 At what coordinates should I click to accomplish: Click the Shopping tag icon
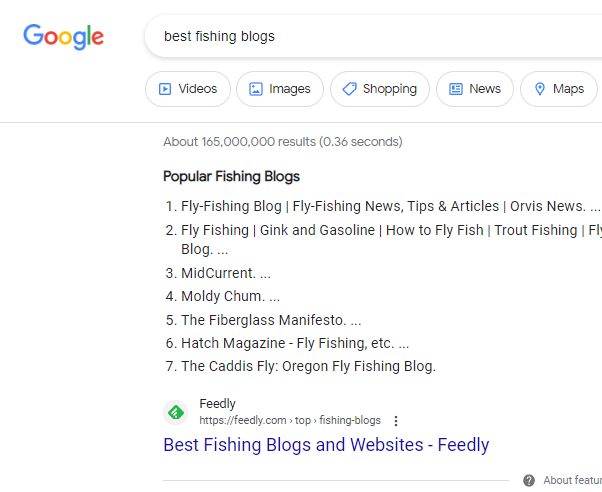(x=350, y=89)
